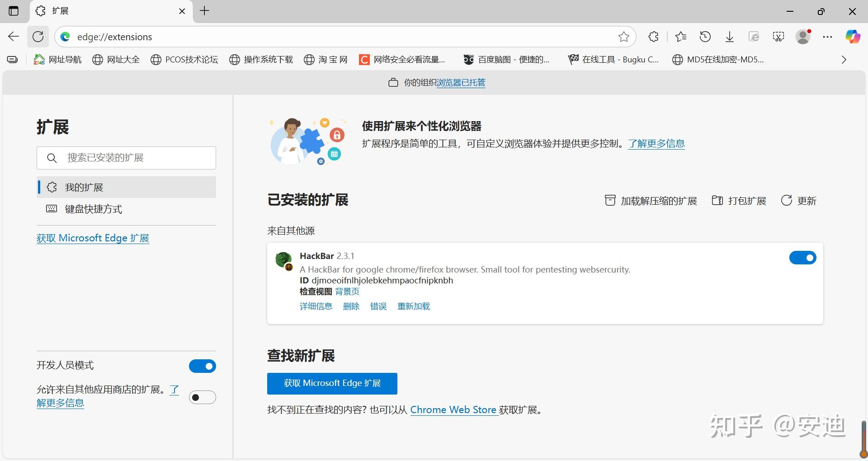Open the Downloads icon
Screen dimensions: 868x461
pyautogui.click(x=730, y=37)
